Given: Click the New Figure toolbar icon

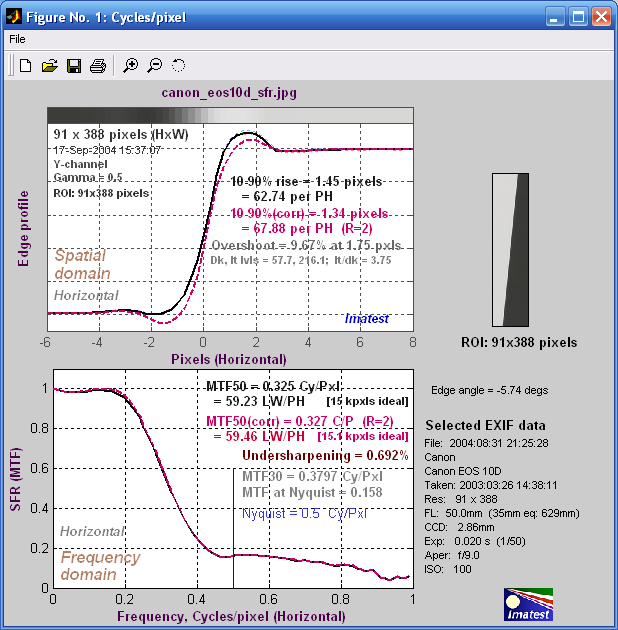Looking at the screenshot, I should (26, 65).
